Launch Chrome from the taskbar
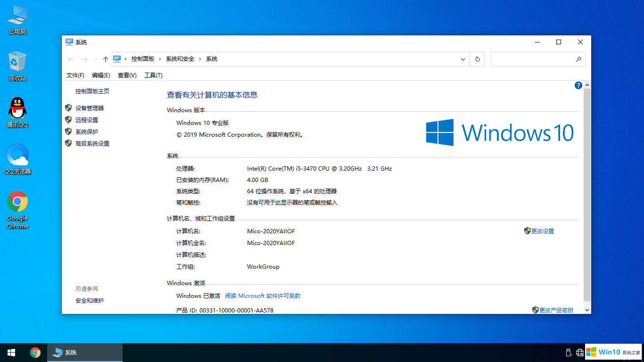The width and height of the screenshot is (644, 362). coord(35,352)
